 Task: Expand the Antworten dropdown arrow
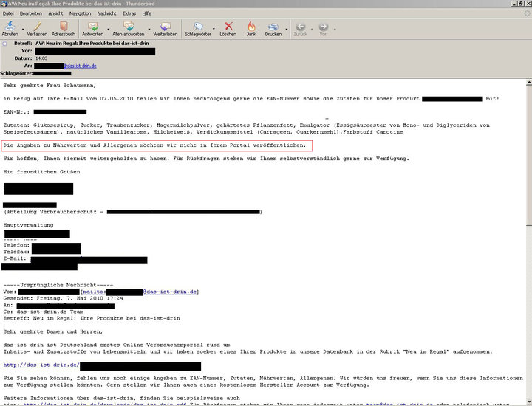(x=109, y=29)
